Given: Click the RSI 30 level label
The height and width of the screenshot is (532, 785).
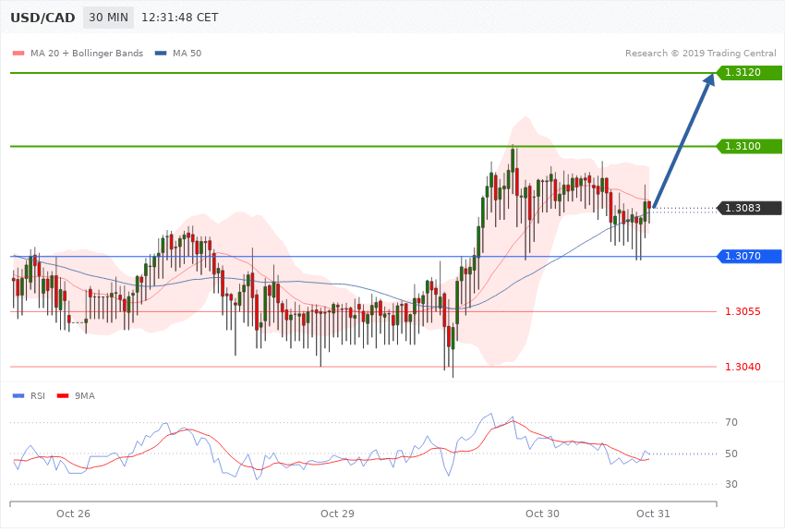Looking at the screenshot, I should [x=731, y=485].
